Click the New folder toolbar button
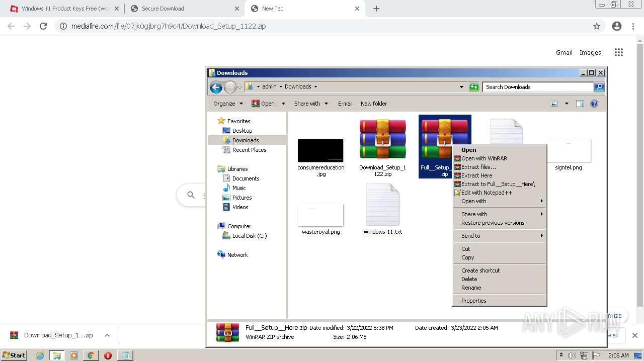644x362 pixels. (x=374, y=104)
